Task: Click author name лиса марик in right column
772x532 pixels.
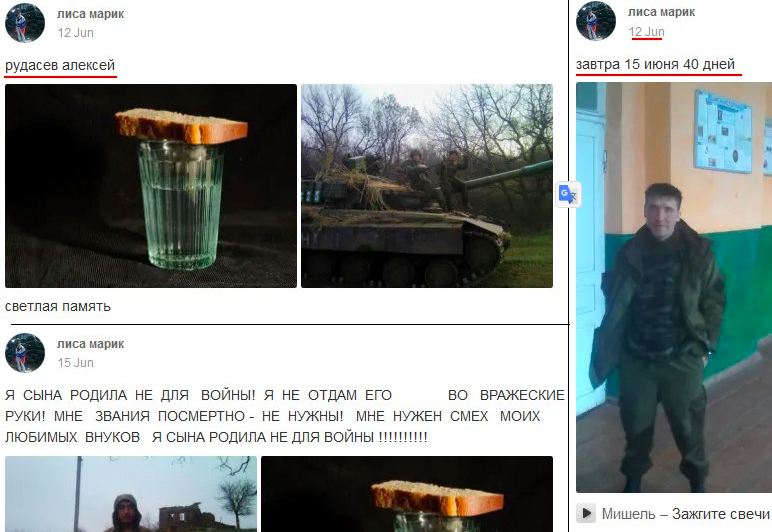Action: point(661,12)
